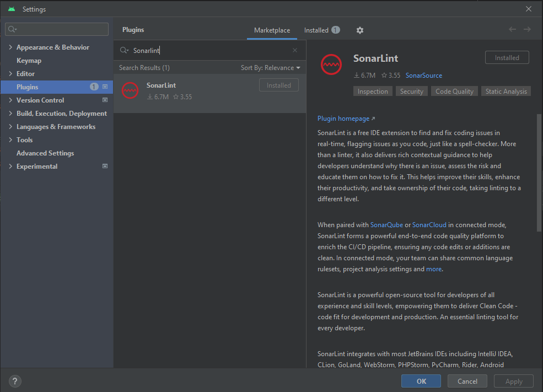Click SonarLint logo in search results

click(x=130, y=90)
